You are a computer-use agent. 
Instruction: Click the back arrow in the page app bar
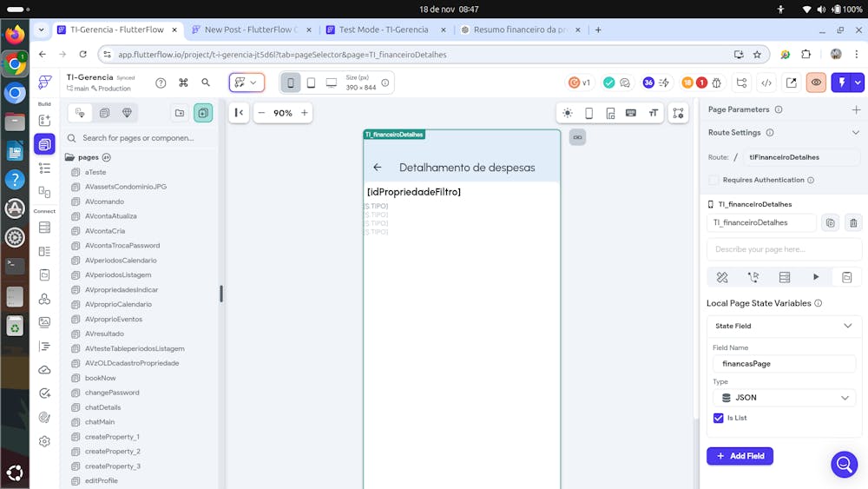(377, 168)
